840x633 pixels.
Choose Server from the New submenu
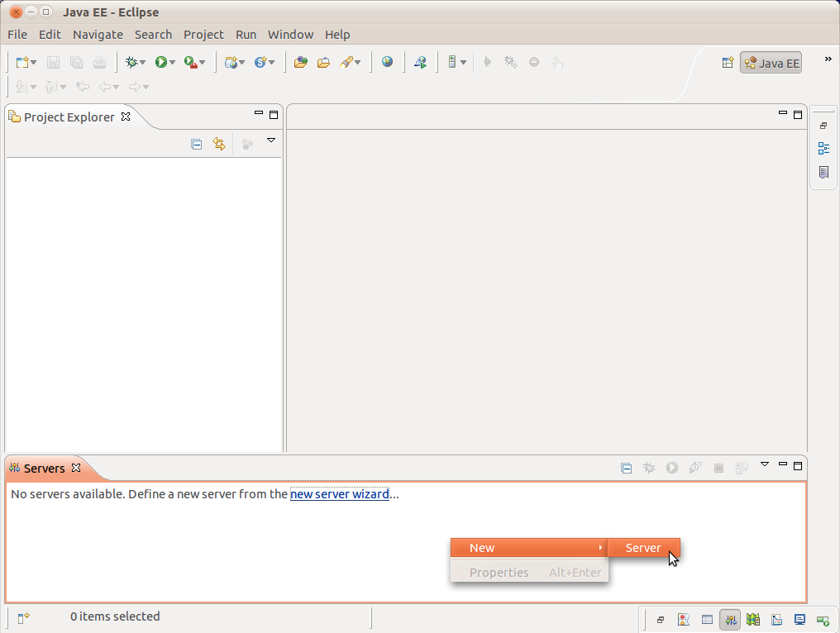click(x=643, y=548)
